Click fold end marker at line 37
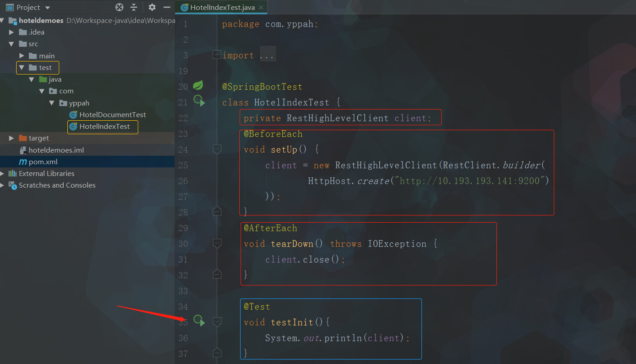Viewport: 636px width, 364px height. click(217, 352)
